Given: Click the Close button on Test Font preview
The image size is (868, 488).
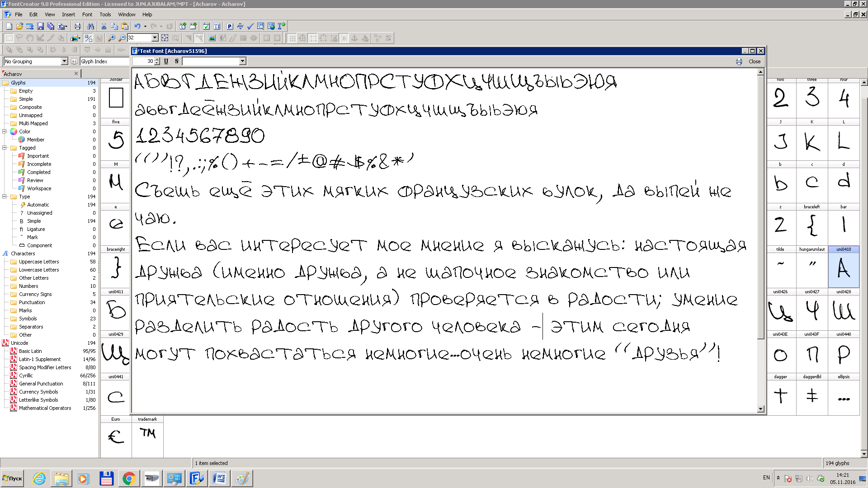Looking at the screenshot, I should pos(755,61).
